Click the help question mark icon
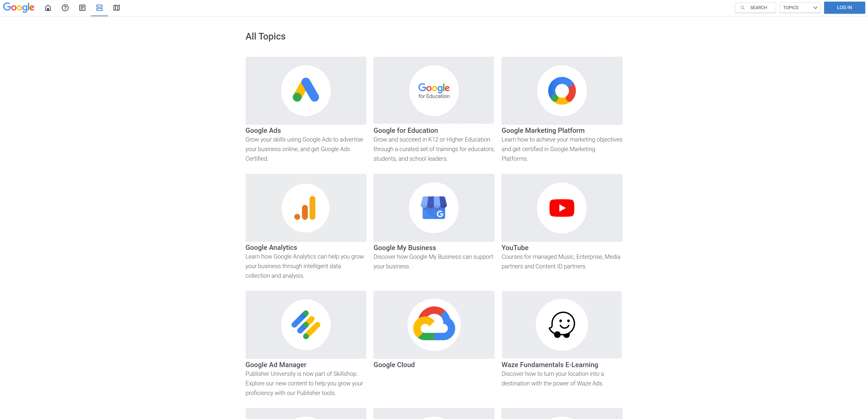 pyautogui.click(x=65, y=8)
